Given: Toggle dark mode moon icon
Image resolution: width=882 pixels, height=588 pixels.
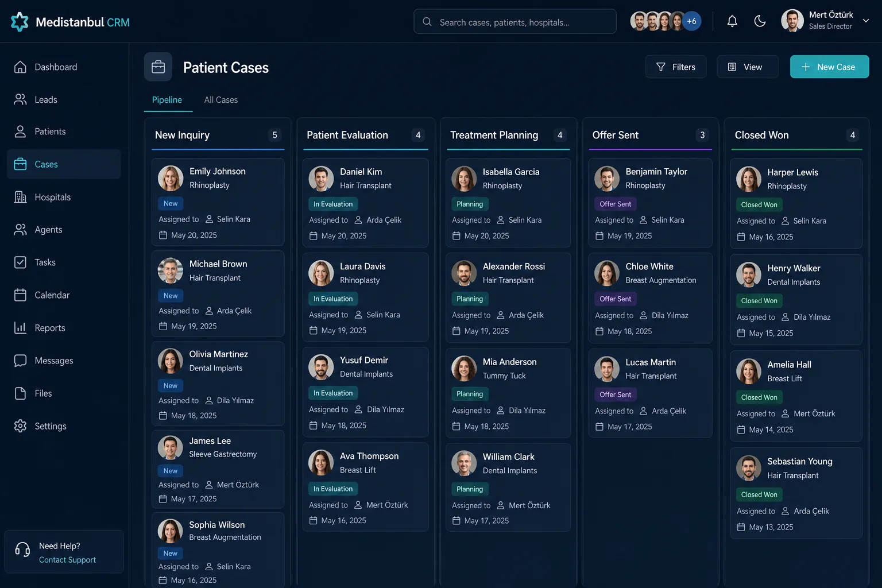Looking at the screenshot, I should [x=760, y=21].
